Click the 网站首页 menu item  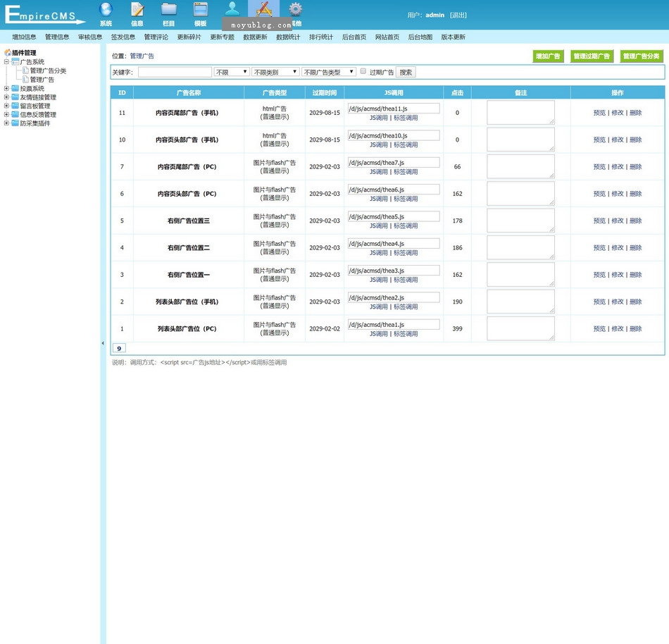coord(387,37)
